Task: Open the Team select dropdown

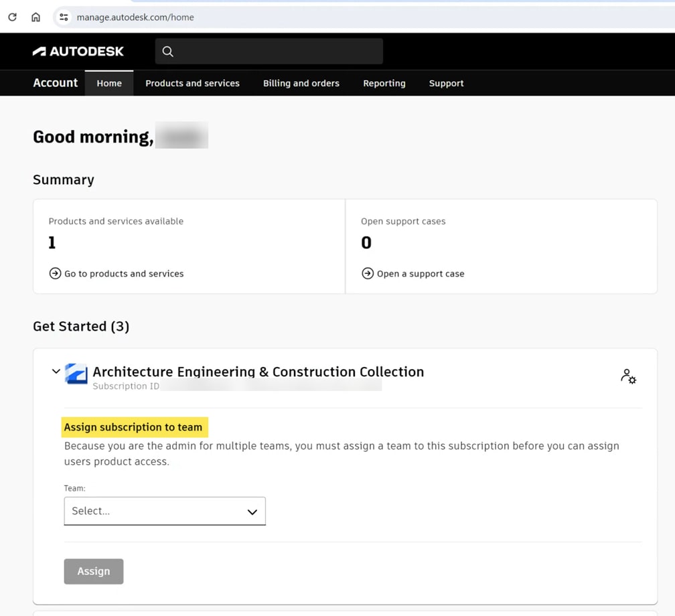Action: coord(165,511)
